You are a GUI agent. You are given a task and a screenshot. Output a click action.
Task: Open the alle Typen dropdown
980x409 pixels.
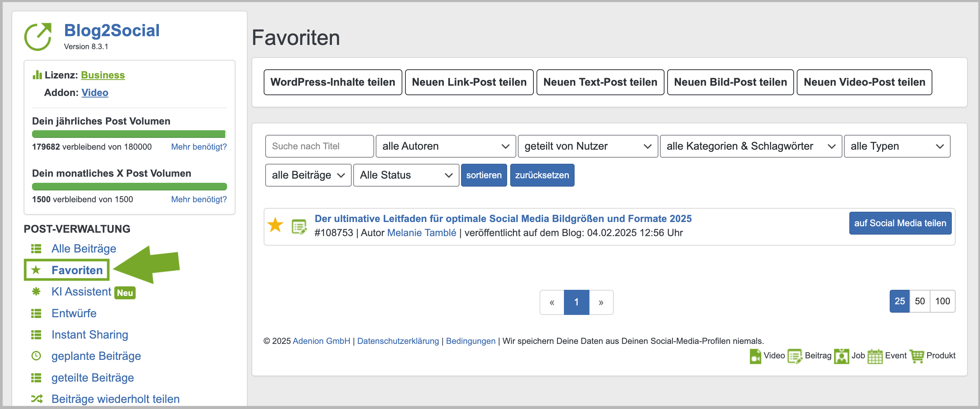point(897,146)
